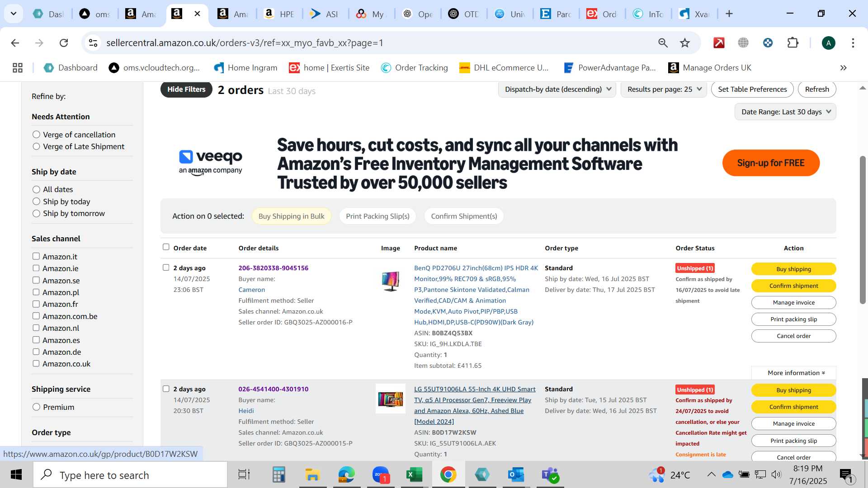Open Date Range Last 30 days dropdown
The image size is (868, 488).
[x=785, y=112]
